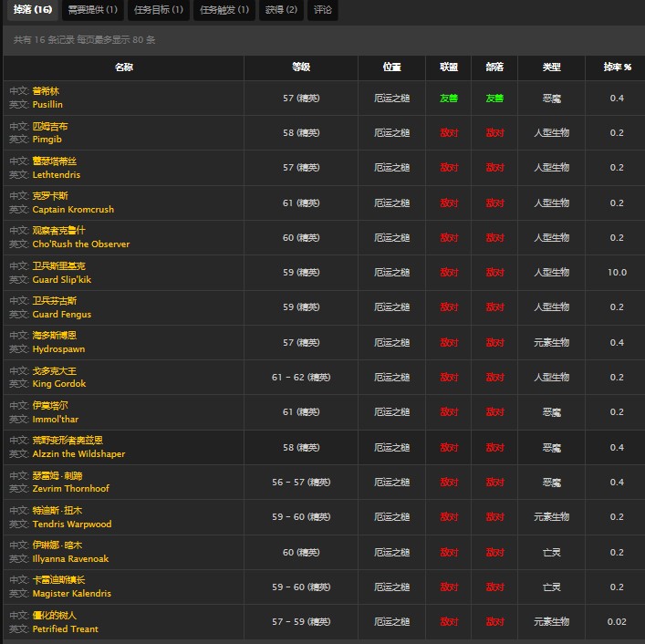Click 厄运之槌 location in Illyanna Ravenoak row
The width and height of the screenshot is (645, 644).
[x=392, y=552]
